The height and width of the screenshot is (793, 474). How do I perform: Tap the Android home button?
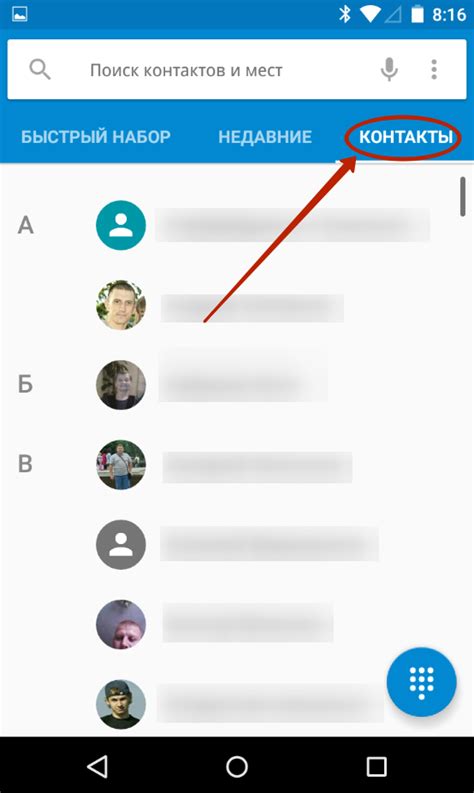(237, 767)
